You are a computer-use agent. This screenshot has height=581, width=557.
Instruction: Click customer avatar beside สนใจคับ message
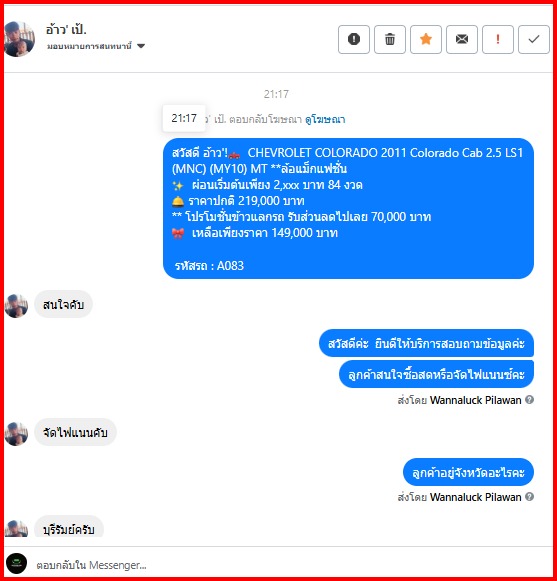point(16,306)
